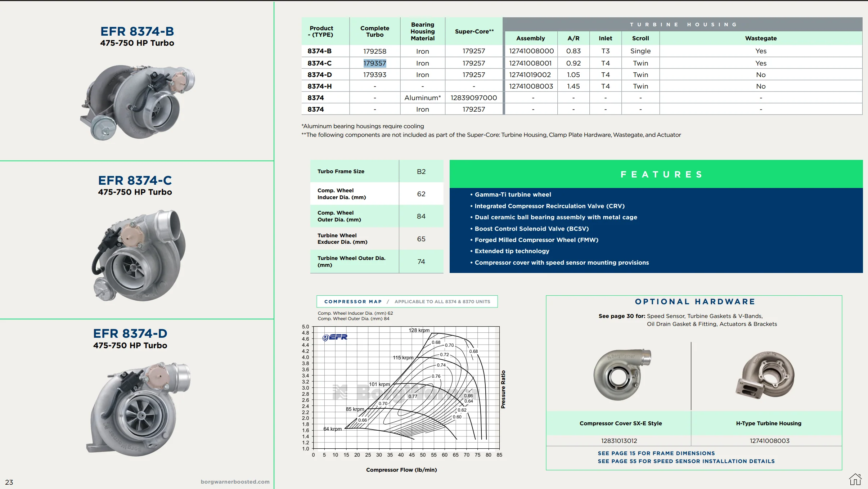Click the Compressor Map heading label

[x=352, y=301]
